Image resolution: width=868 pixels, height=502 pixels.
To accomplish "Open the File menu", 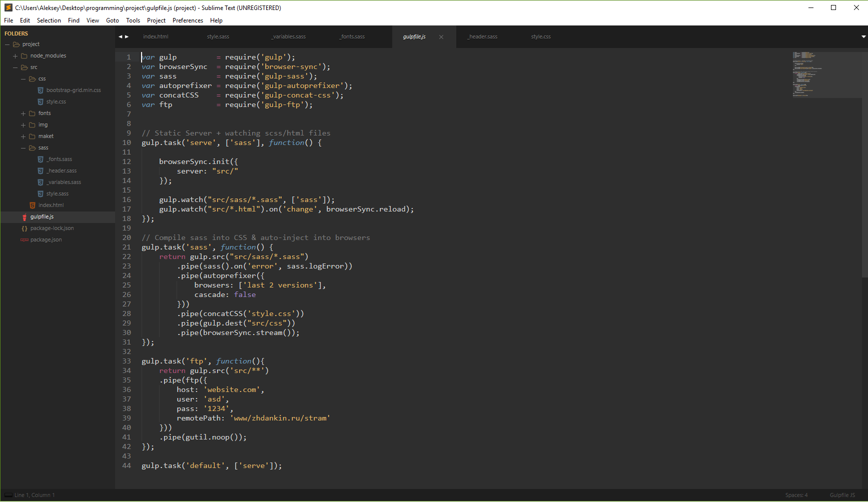I will (x=9, y=20).
